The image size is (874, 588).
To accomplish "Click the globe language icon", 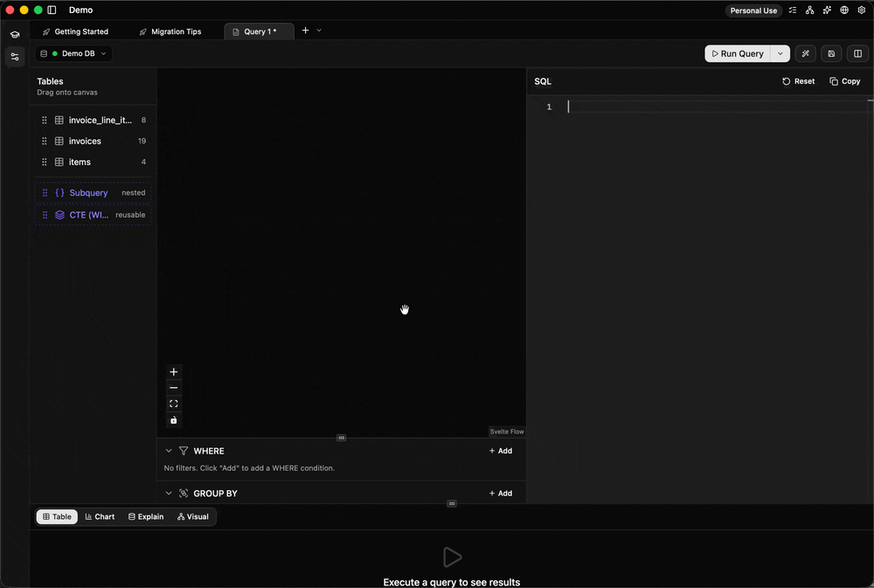I will pyautogui.click(x=844, y=10).
